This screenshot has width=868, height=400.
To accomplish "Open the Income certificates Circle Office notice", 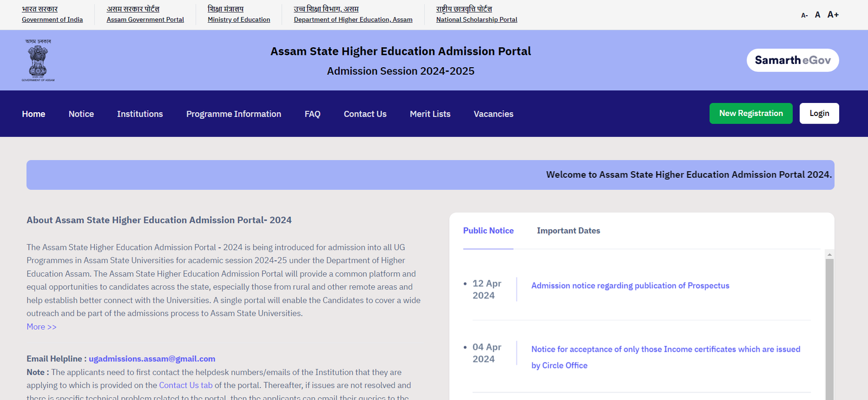I will click(666, 357).
